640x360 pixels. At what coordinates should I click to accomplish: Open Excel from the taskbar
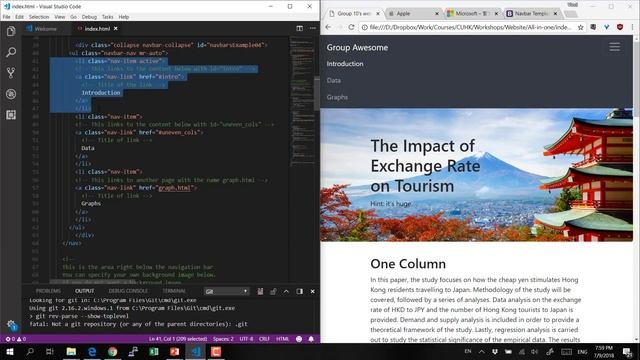[154, 351]
